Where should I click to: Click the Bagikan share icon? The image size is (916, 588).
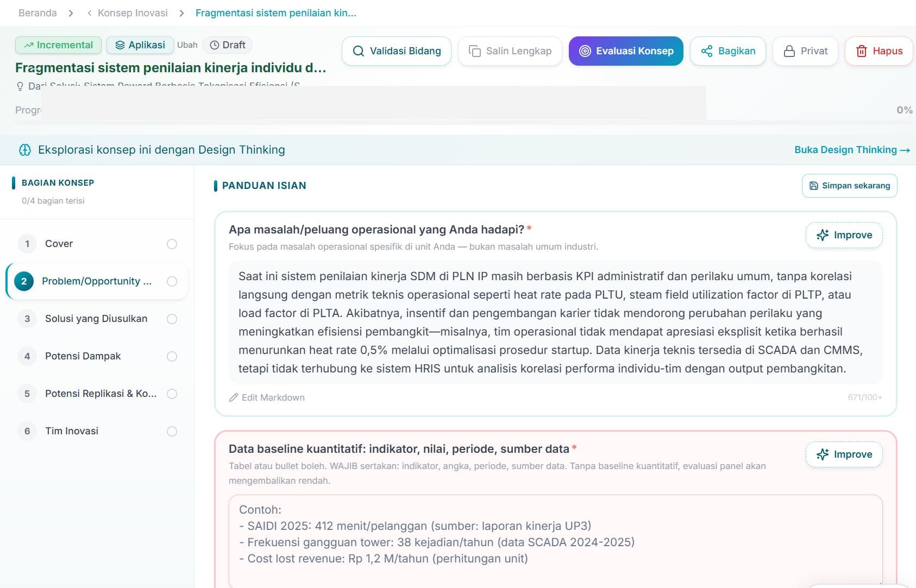(x=707, y=51)
